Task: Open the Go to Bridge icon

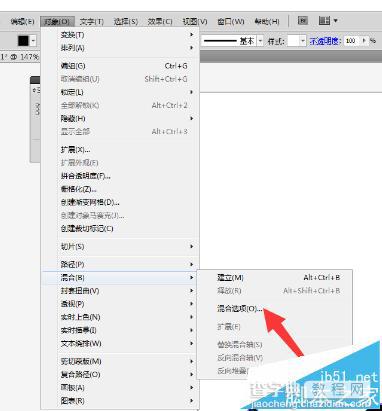Action: click(302, 21)
